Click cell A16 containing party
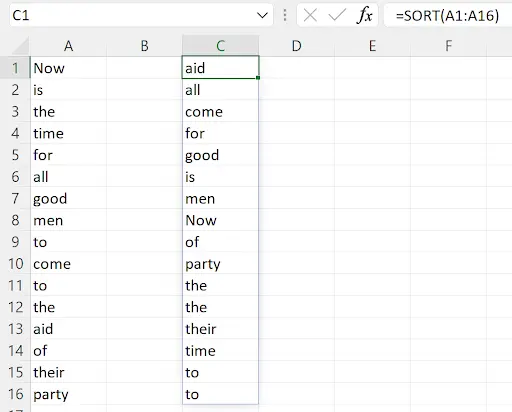 coord(68,394)
